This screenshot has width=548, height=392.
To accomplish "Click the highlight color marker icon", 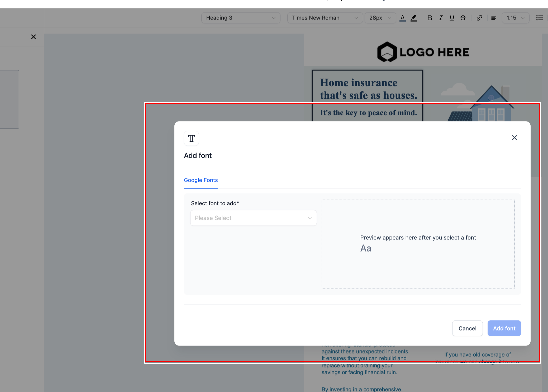I will [x=413, y=18].
